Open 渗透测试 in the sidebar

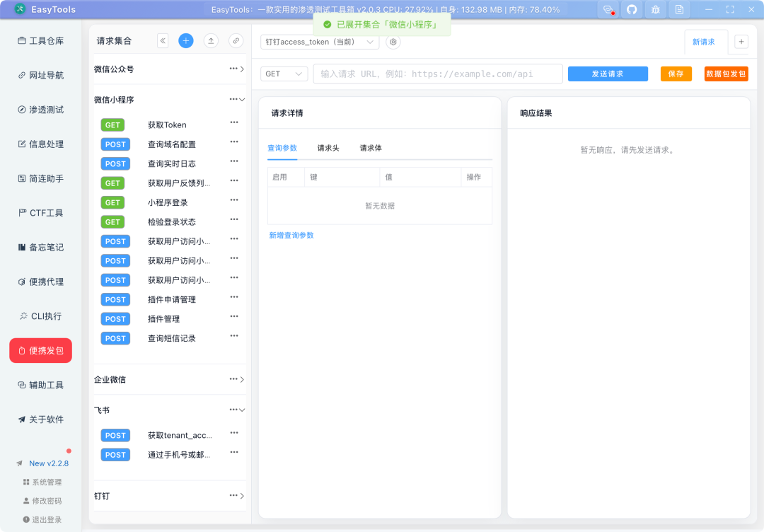tap(41, 110)
